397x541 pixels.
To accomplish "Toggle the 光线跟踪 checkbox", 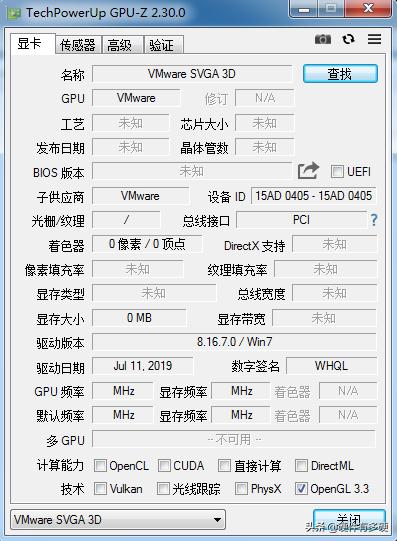I will (163, 488).
